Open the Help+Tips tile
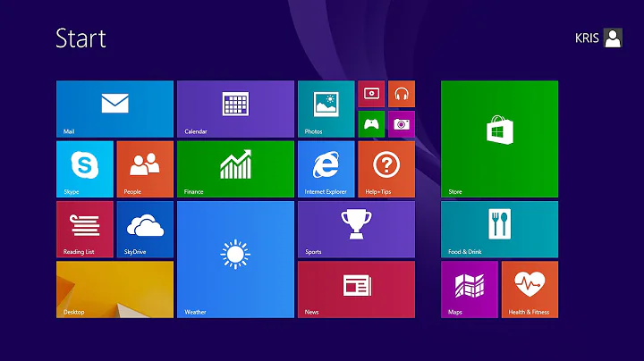The height and width of the screenshot is (361, 644). [x=386, y=169]
